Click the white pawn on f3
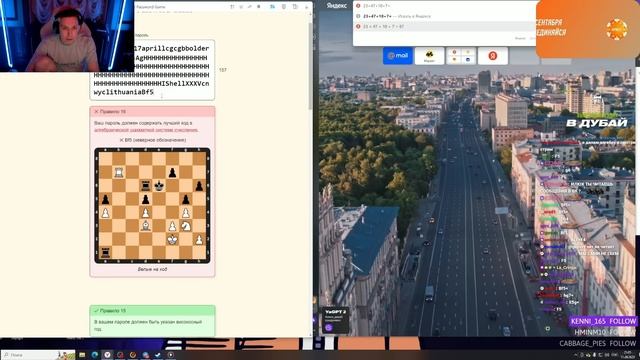This screenshot has height=360, width=640. click(173, 226)
